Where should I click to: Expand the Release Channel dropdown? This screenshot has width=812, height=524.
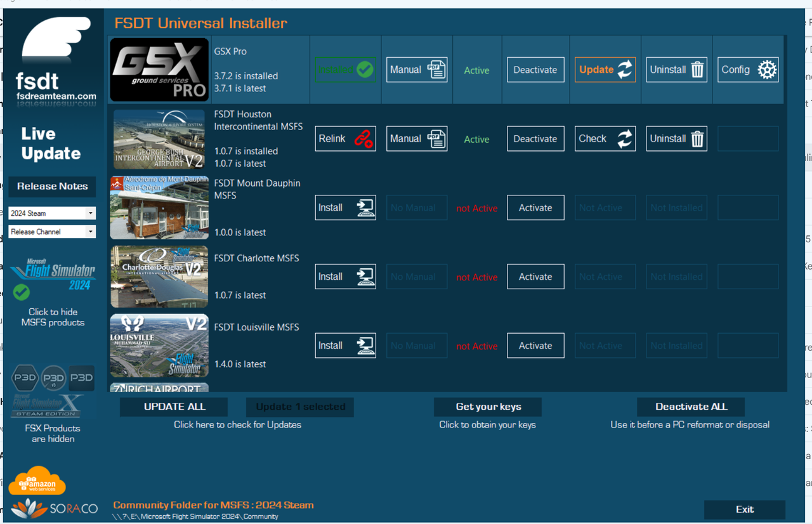(x=52, y=232)
